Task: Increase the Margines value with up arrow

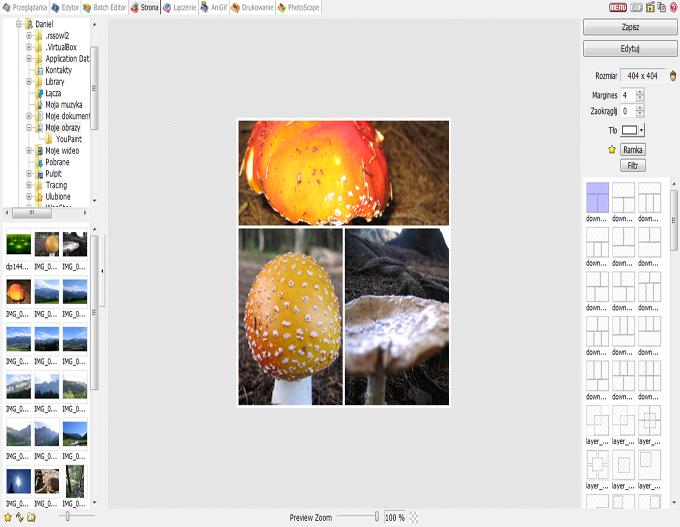Action: [x=640, y=92]
